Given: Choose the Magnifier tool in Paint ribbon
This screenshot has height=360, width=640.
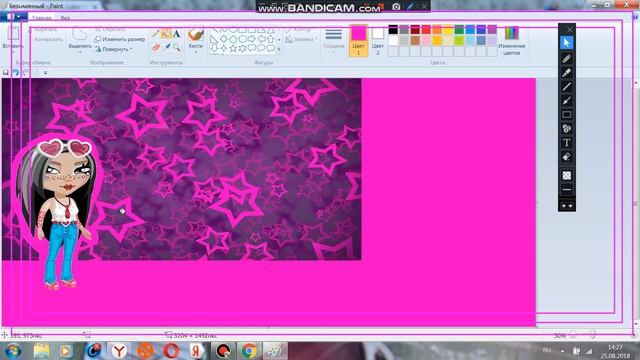Looking at the screenshot, I should (176, 47).
